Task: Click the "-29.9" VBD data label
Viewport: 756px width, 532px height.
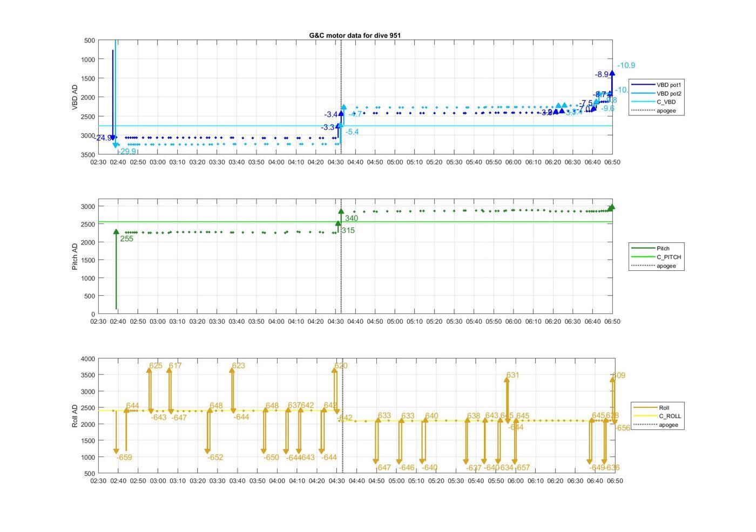Action: tap(126, 152)
